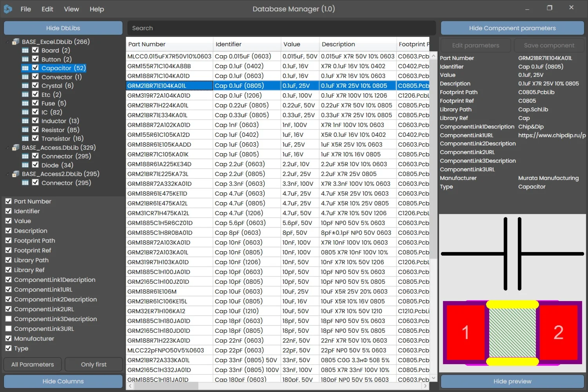Click into the Search field

[281, 28]
